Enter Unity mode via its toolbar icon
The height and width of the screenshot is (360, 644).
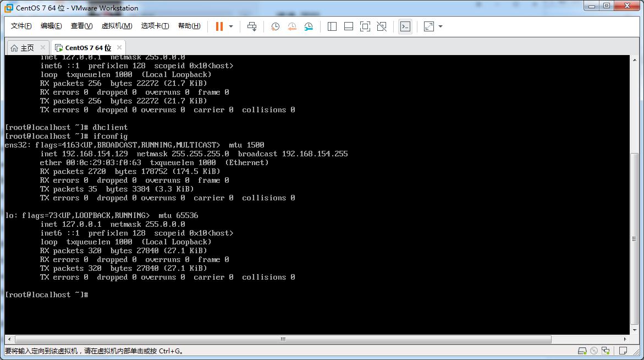click(x=381, y=26)
